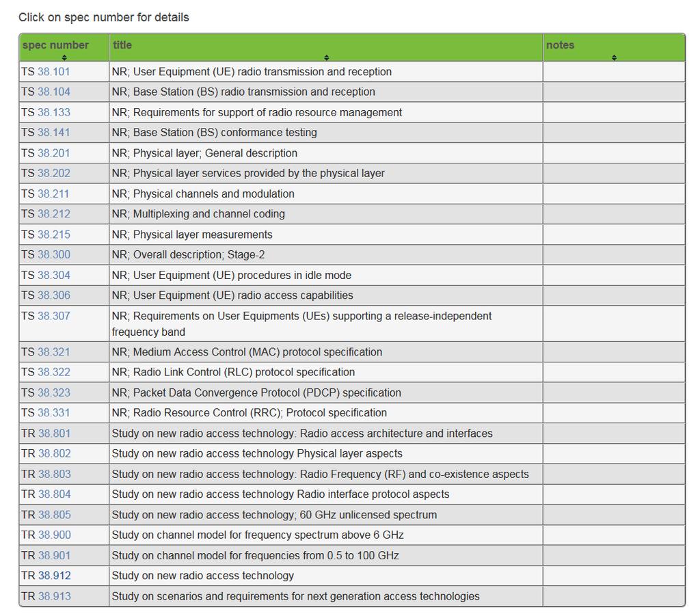Select title 'NR; User Equipment (UE) procedures in idle mode'
Screen dimensions: 700x614
tap(232, 275)
